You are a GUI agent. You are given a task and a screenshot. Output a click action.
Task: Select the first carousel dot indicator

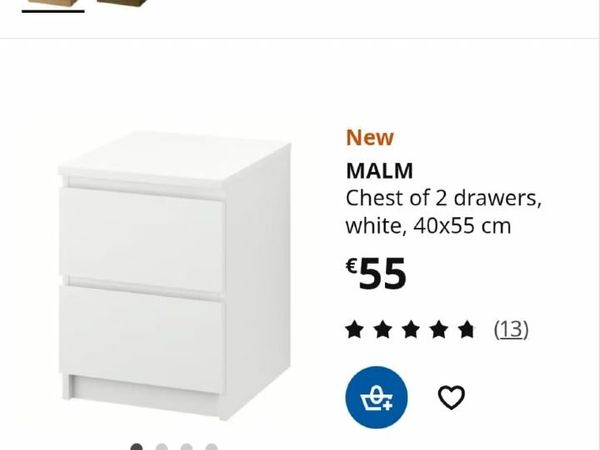pyautogui.click(x=137, y=447)
